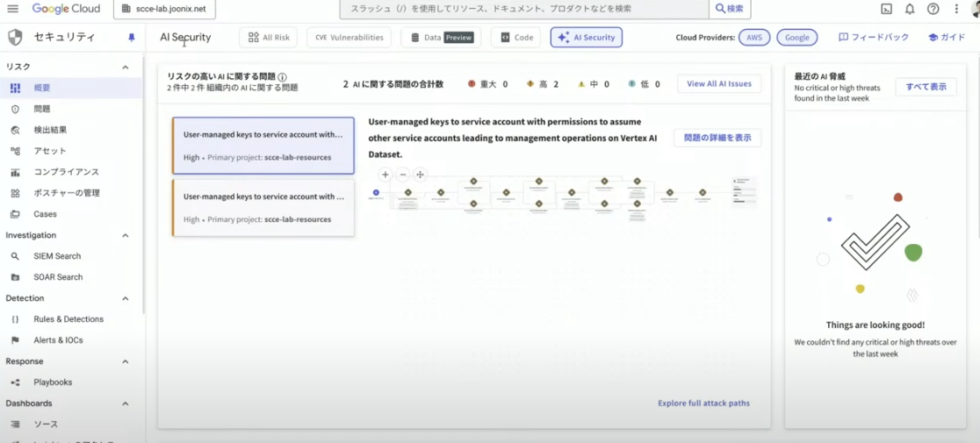980x443 pixels.
Task: Click the Rules & Detections braces icon
Action: (x=15, y=319)
